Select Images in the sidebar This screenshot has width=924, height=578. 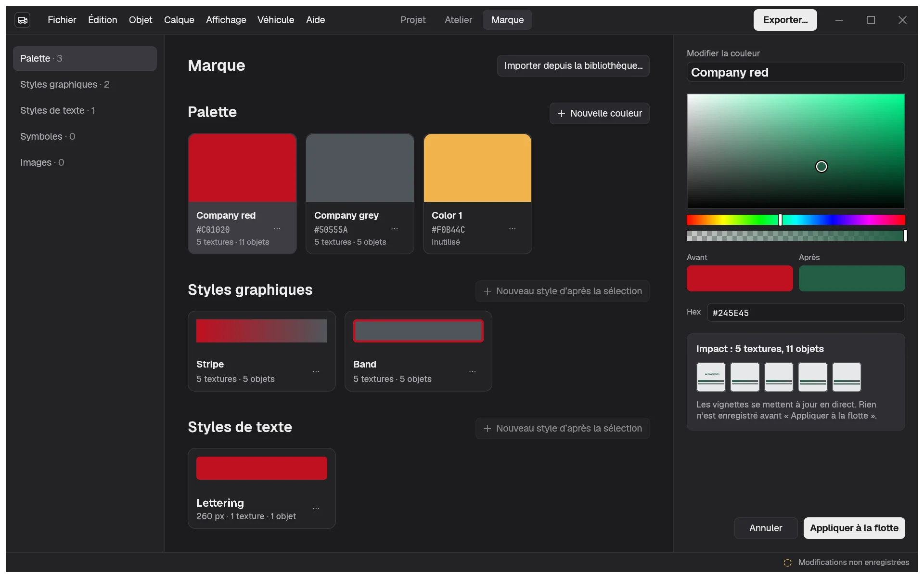[85, 162]
